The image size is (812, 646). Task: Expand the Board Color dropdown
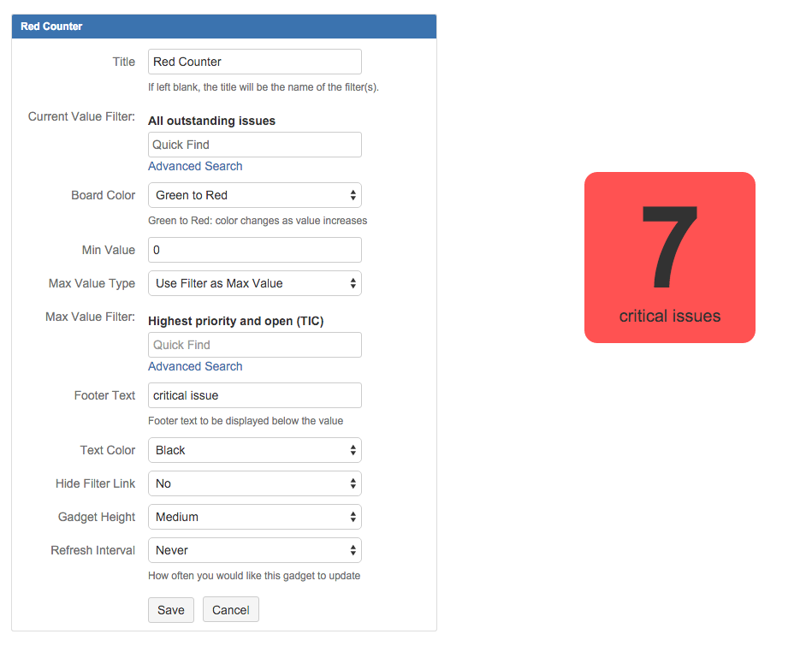point(254,195)
